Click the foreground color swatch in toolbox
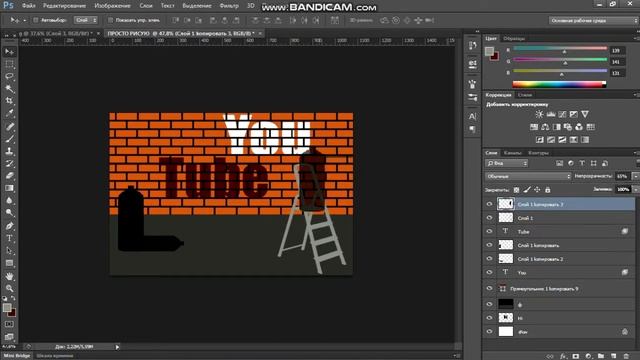 pyautogui.click(x=7, y=308)
